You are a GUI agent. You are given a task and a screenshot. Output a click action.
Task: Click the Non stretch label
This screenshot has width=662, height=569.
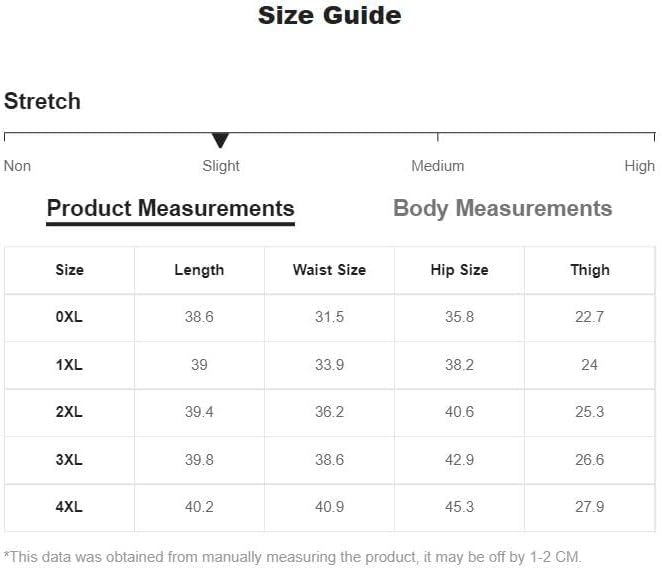(x=17, y=166)
